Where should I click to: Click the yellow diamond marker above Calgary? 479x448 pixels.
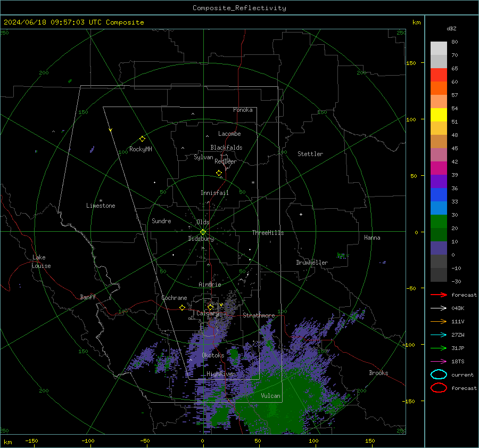pyautogui.click(x=210, y=307)
